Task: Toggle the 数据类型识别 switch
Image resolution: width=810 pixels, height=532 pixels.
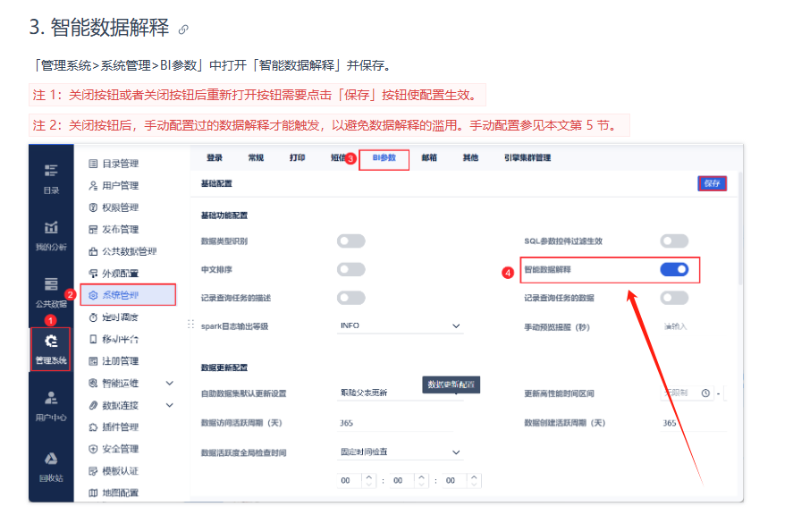Action: tap(351, 241)
